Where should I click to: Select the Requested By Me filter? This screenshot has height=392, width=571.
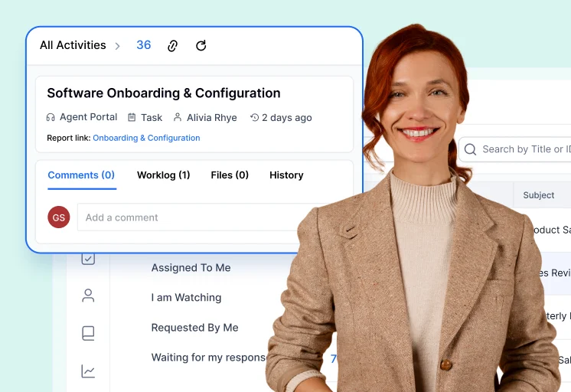tap(195, 328)
